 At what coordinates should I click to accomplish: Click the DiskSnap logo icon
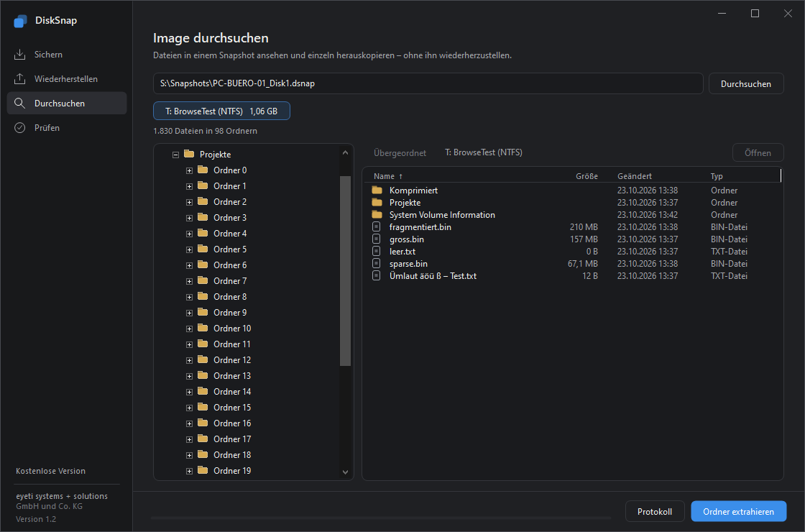point(21,21)
